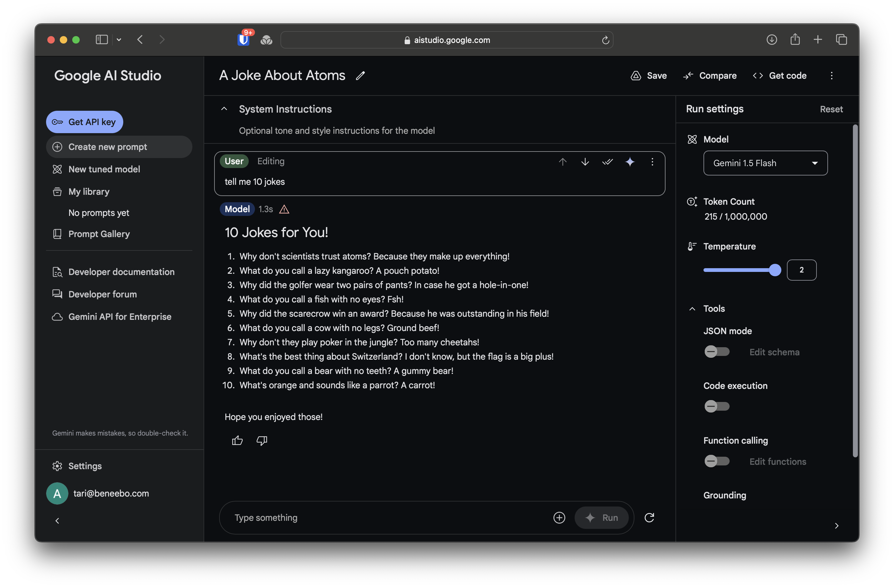
Task: Click the Type something prompt field
Action: pos(391,517)
